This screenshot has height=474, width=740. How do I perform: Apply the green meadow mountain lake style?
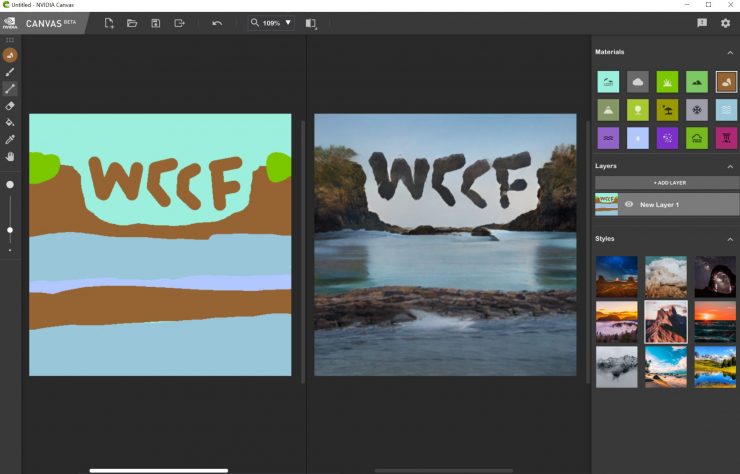pyautogui.click(x=715, y=367)
